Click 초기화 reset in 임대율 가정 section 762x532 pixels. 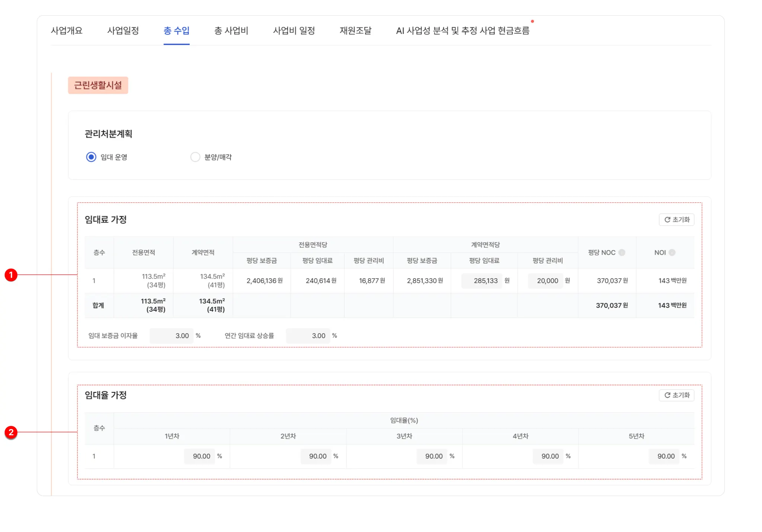point(676,395)
